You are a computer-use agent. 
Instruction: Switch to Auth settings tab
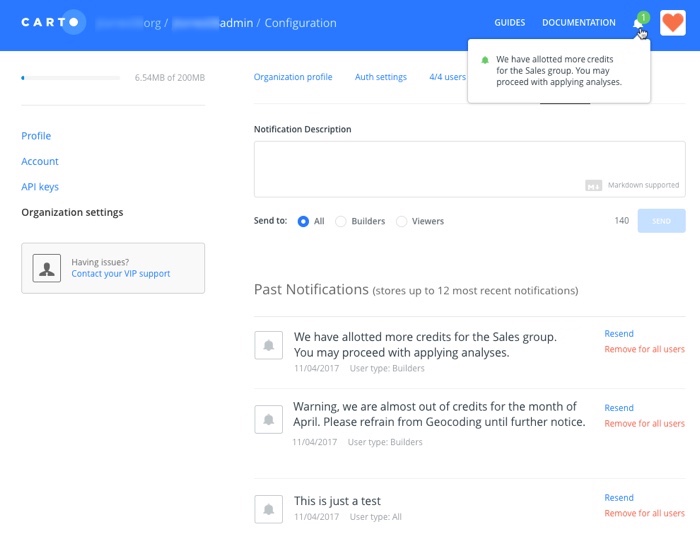coord(381,77)
